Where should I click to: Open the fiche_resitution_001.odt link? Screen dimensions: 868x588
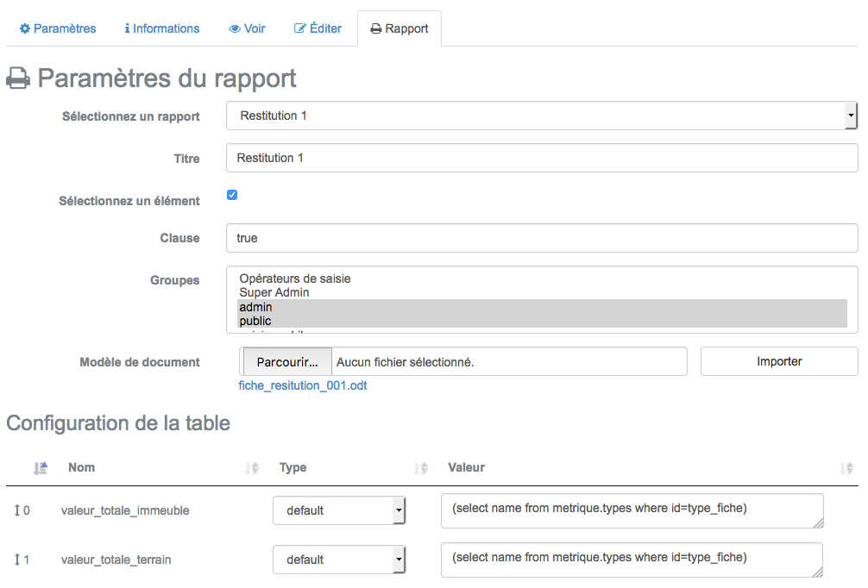[x=303, y=385]
